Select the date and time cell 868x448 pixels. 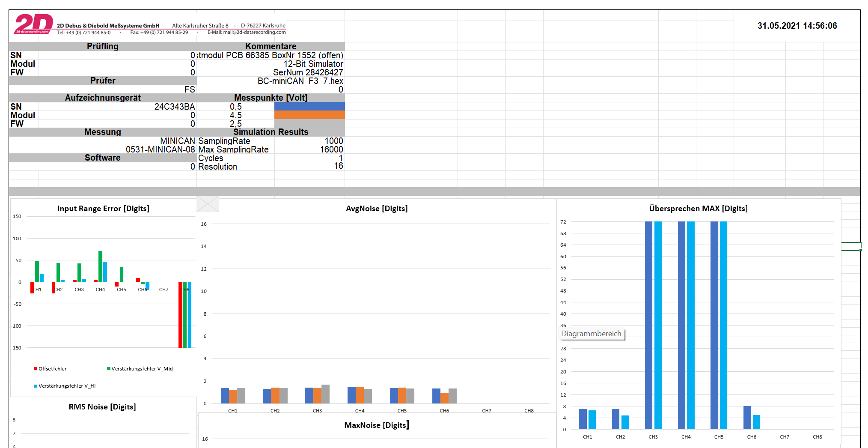click(x=797, y=26)
